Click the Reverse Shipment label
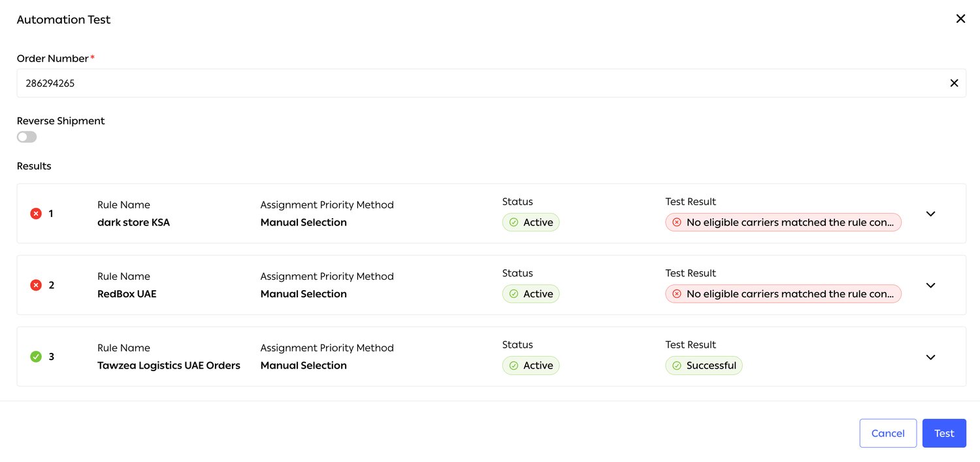The height and width of the screenshot is (462, 980). (61, 121)
